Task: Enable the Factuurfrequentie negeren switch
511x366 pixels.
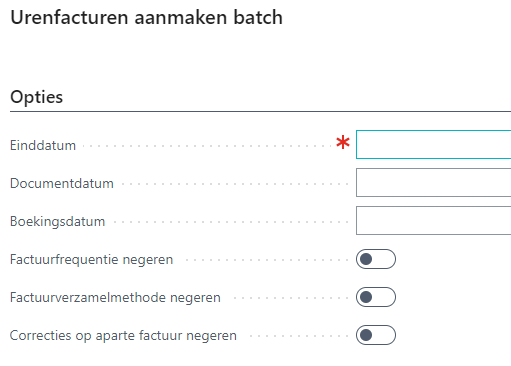Action: coord(376,259)
